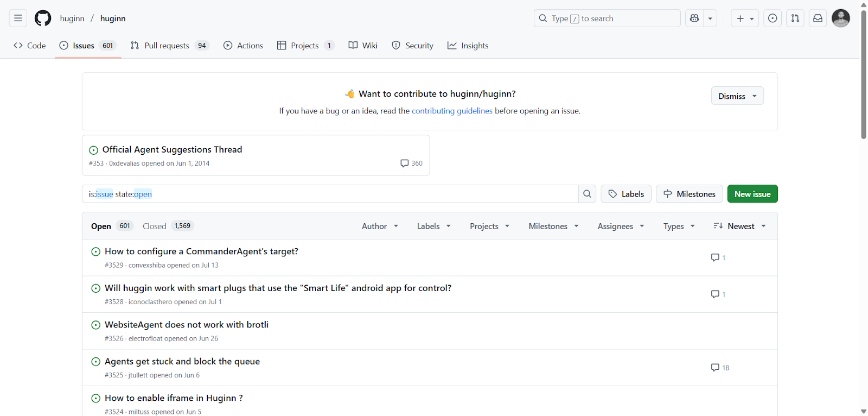This screenshot has width=868, height=416.
Task: Open Copilot chat icon in header
Action: 694,18
